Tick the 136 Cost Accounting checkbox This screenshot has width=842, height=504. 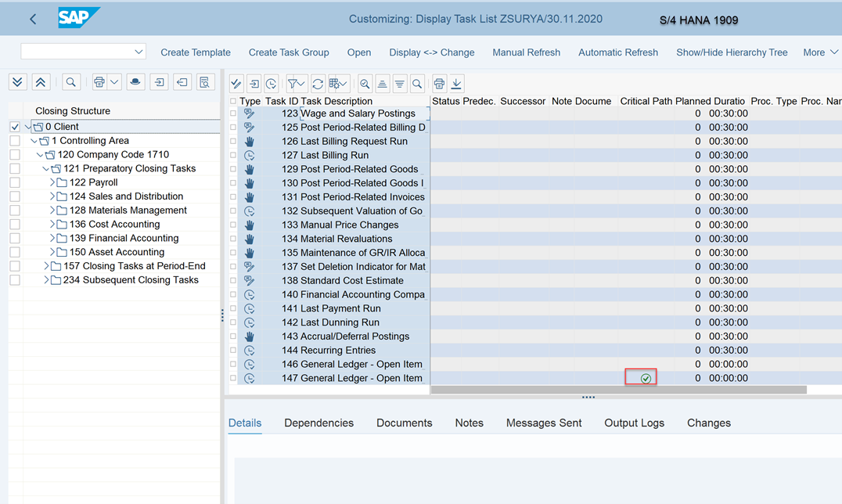pos(15,225)
